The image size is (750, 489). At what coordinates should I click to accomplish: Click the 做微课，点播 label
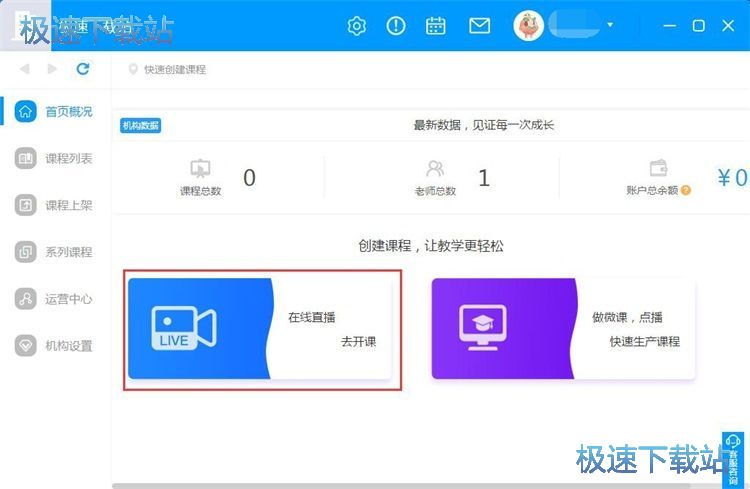627,317
